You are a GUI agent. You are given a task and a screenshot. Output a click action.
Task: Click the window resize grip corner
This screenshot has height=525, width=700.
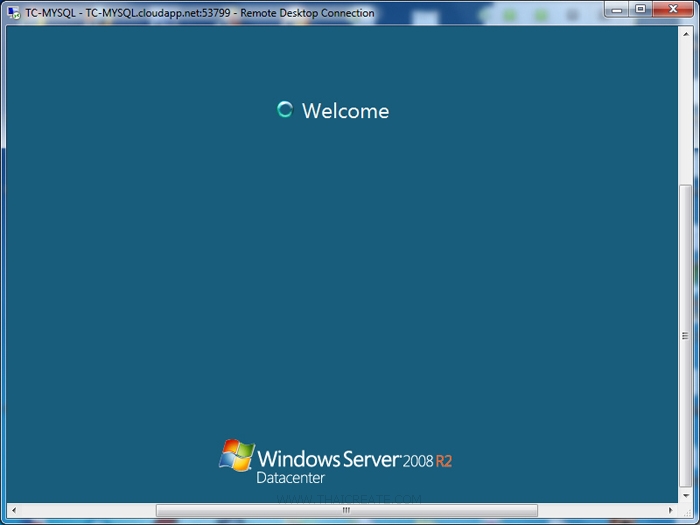[x=687, y=512]
